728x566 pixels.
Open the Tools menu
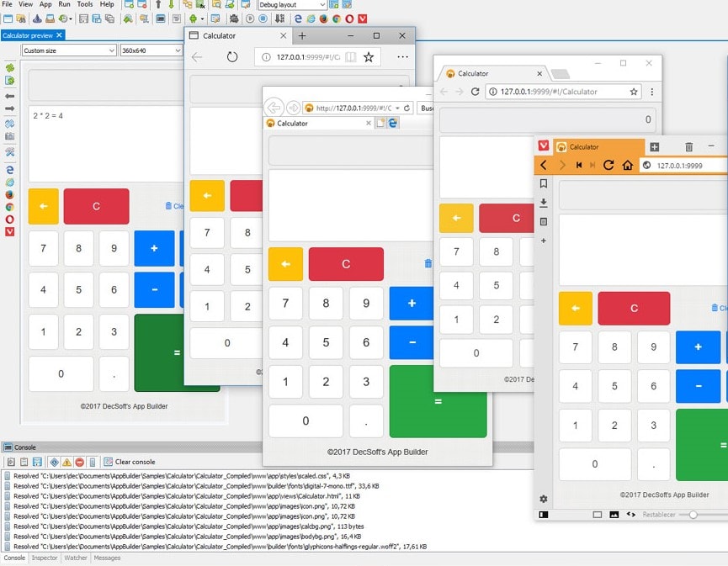pyautogui.click(x=84, y=4)
